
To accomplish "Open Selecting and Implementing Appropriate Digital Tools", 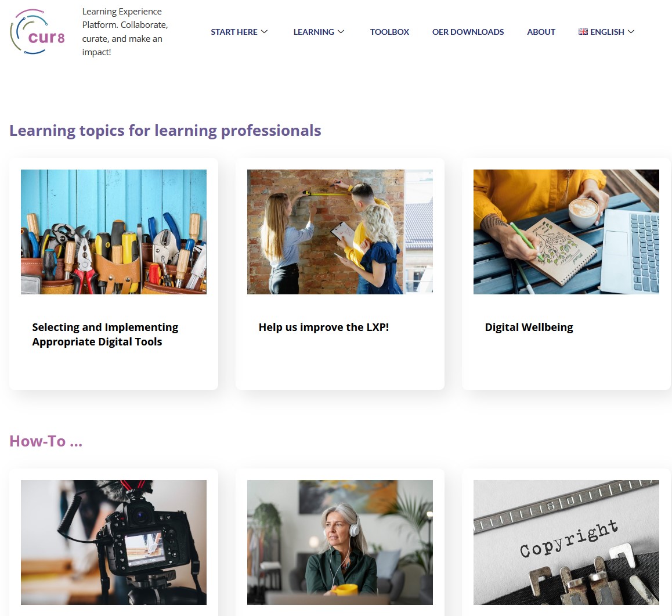I will pos(105,334).
